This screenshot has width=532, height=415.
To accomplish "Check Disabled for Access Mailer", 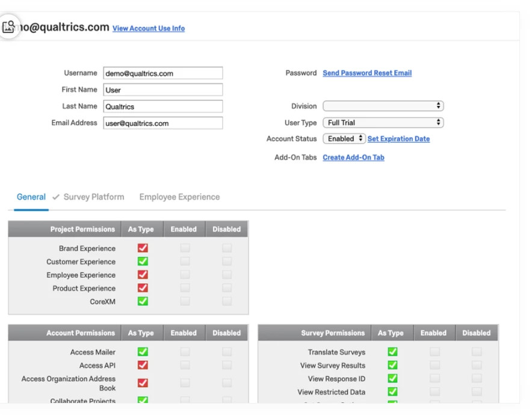I will 227,352.
